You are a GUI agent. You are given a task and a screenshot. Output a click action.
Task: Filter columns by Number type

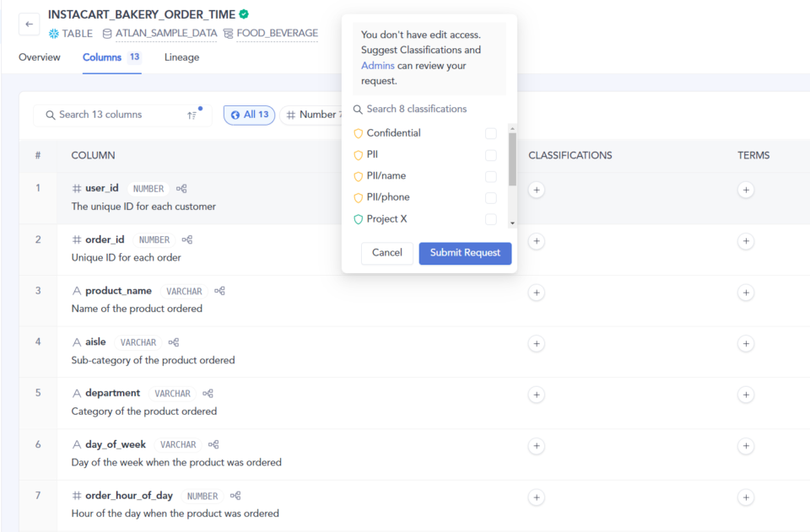312,115
